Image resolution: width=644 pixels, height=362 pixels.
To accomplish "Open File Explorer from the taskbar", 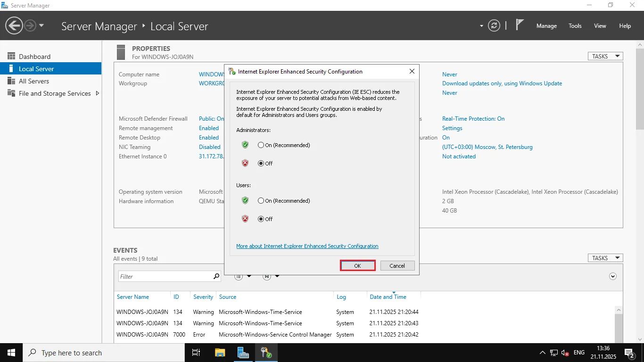I will tap(220, 353).
